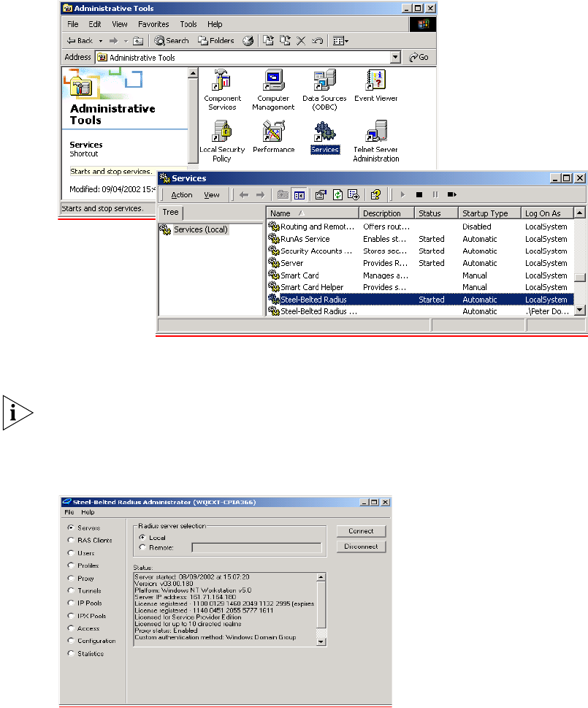Viewport: 588px width, 708px height.
Task: Select the Smart Card Helper row
Action: click(x=420, y=287)
